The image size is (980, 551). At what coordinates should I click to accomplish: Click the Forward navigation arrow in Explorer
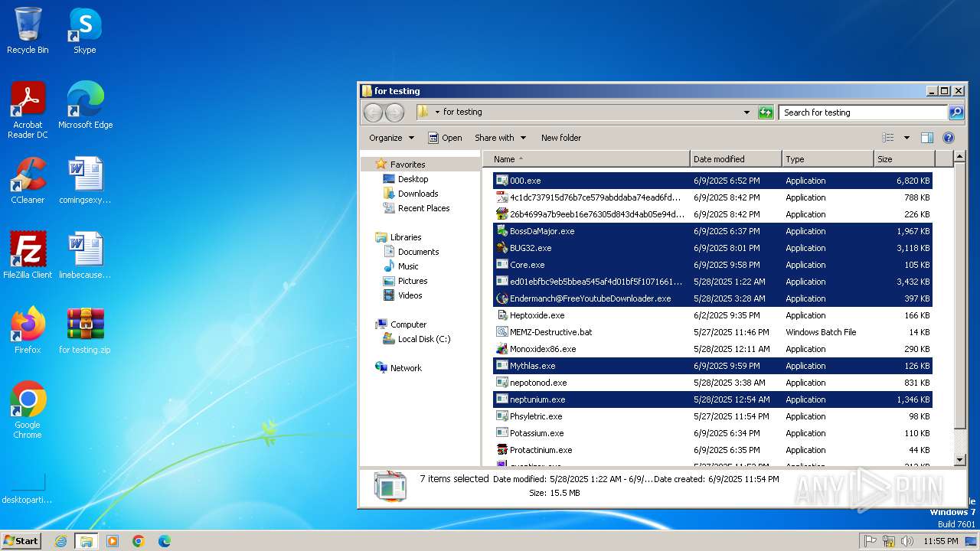coord(394,112)
